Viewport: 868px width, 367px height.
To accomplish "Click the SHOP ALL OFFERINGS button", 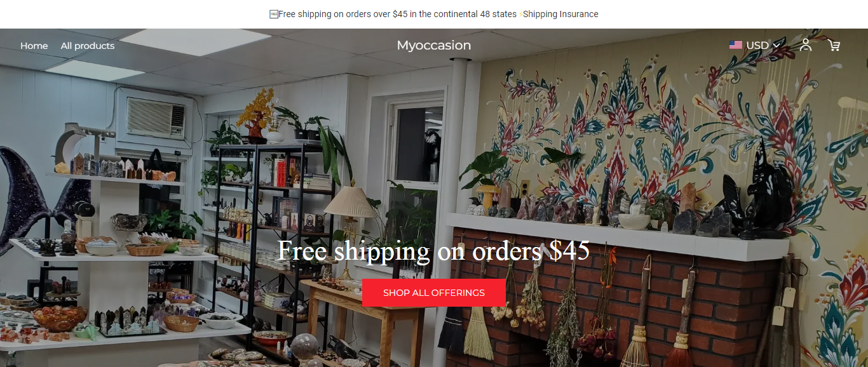I will click(434, 293).
